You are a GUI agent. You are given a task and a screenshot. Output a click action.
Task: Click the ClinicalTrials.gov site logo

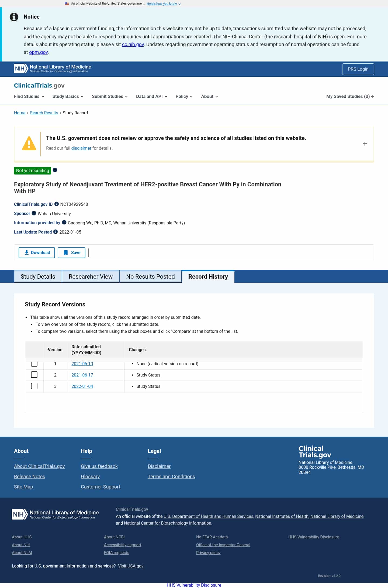pos(39,86)
